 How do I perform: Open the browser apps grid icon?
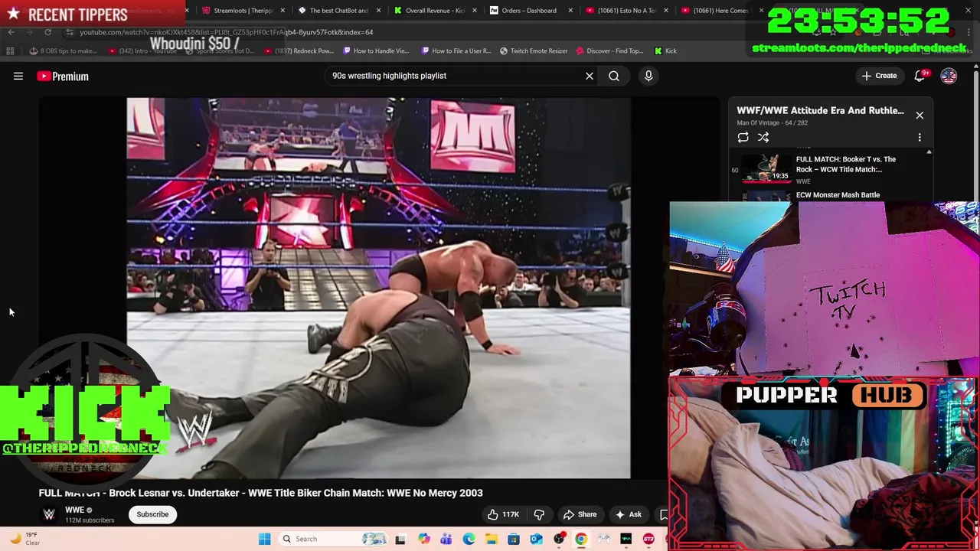(10, 51)
